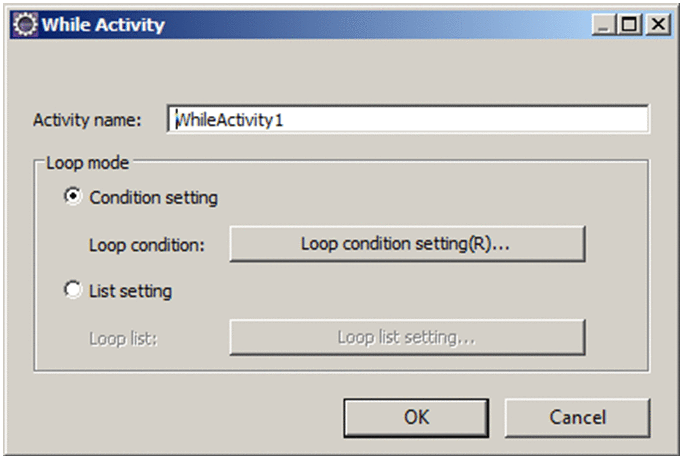Click the greyed-out "Loop list:" label

tap(123, 337)
